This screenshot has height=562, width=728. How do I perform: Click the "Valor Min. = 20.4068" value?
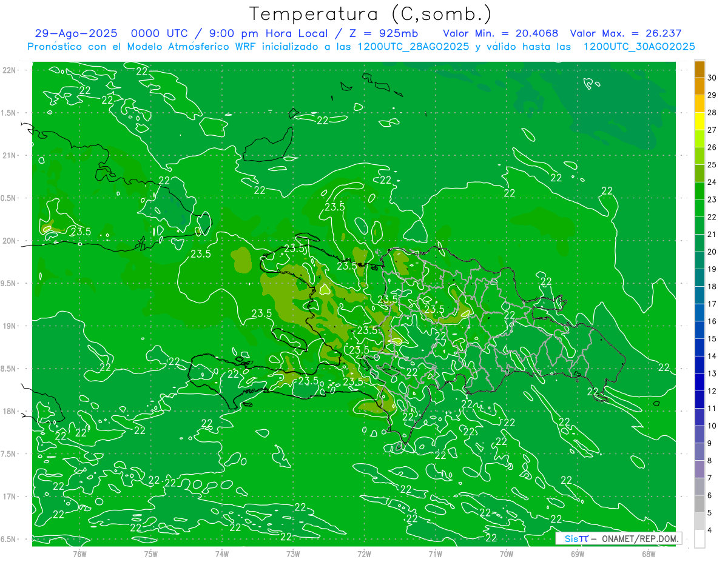coord(500,34)
